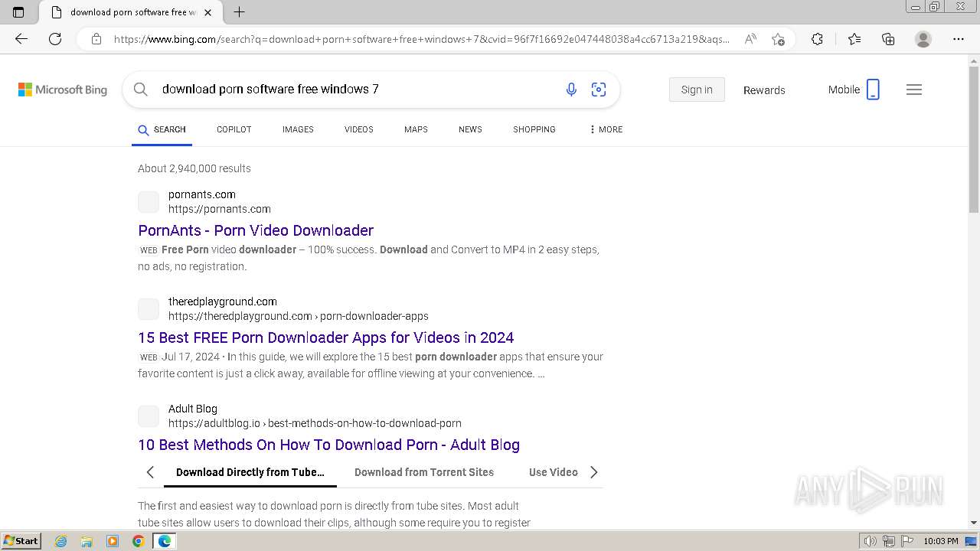Switch to the IMAGES tab
The height and width of the screenshot is (551, 980).
(x=298, y=129)
